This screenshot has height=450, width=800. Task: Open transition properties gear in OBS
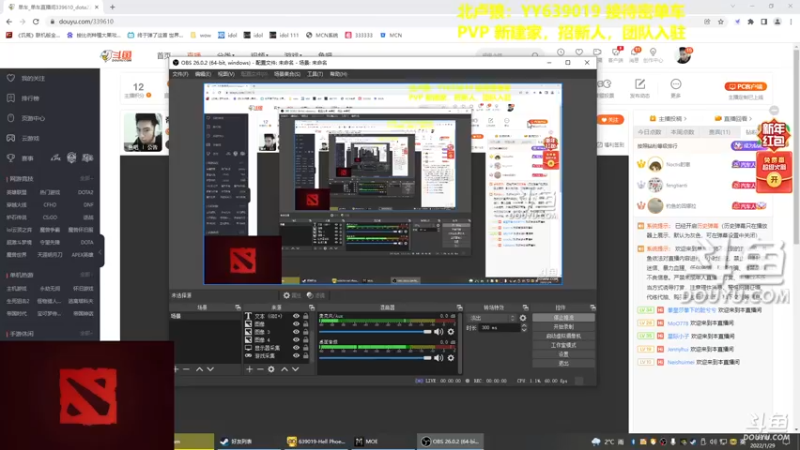[523, 318]
